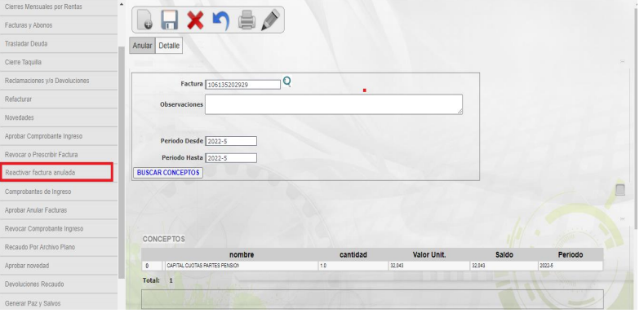Click the nombre column header
644x313 pixels.
[x=242, y=255]
